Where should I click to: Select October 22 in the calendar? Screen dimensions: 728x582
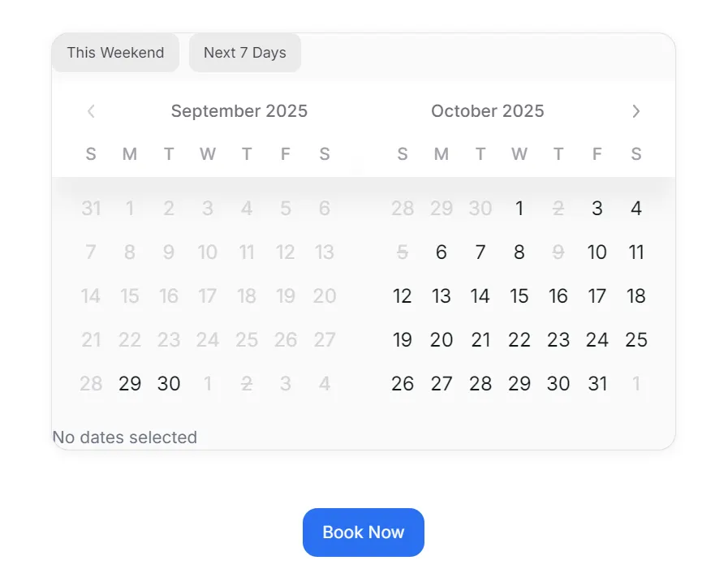[x=519, y=340]
